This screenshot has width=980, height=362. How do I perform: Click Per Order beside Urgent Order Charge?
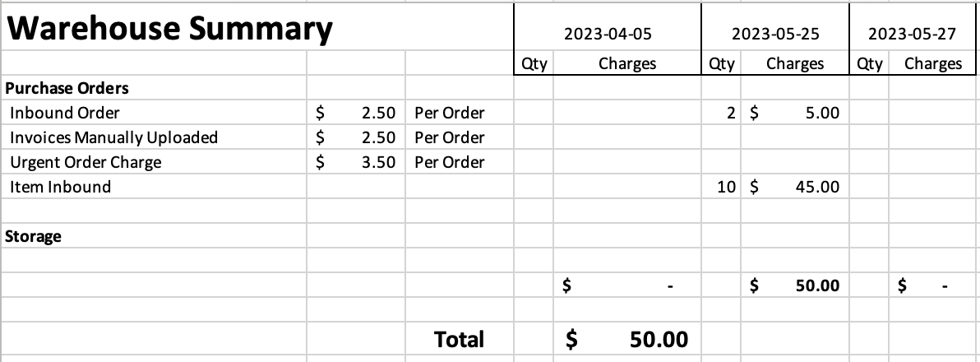(x=450, y=162)
